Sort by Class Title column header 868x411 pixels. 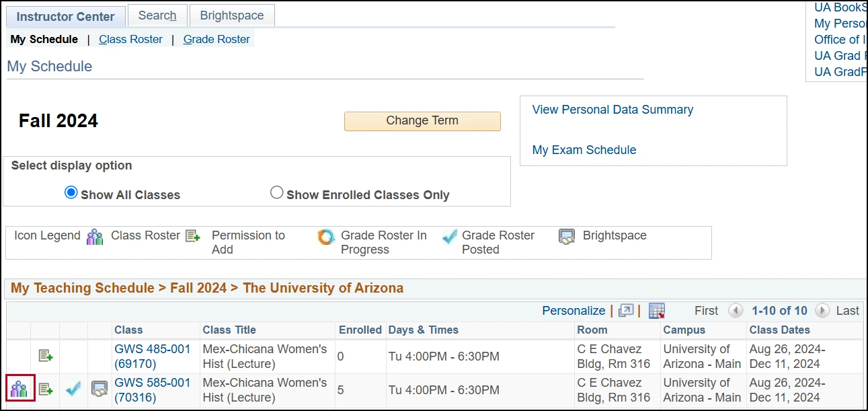229,330
